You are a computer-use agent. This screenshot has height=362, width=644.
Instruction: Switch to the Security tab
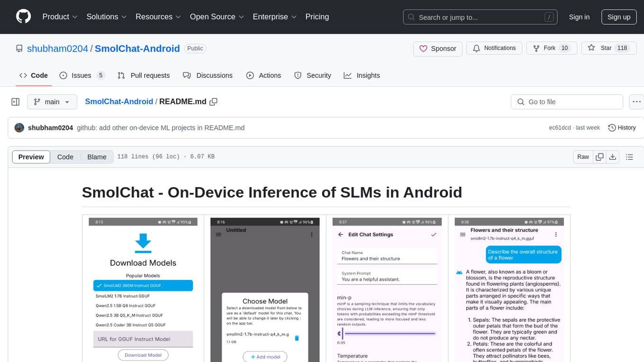tap(313, 75)
